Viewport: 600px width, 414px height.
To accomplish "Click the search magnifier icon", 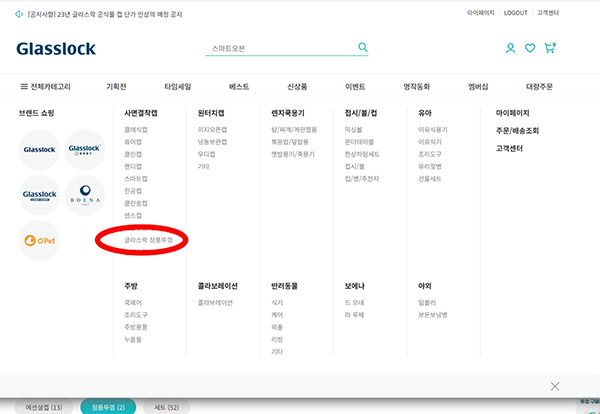I will tap(363, 47).
